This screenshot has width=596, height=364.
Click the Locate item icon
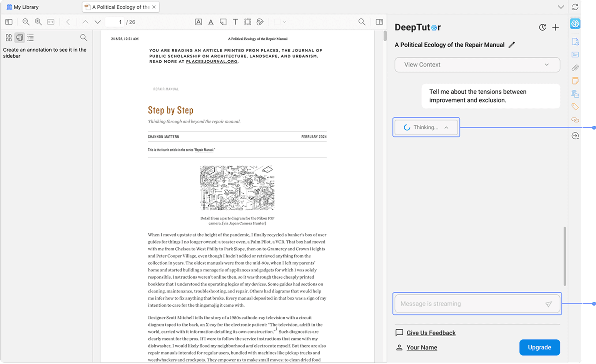[575, 136]
